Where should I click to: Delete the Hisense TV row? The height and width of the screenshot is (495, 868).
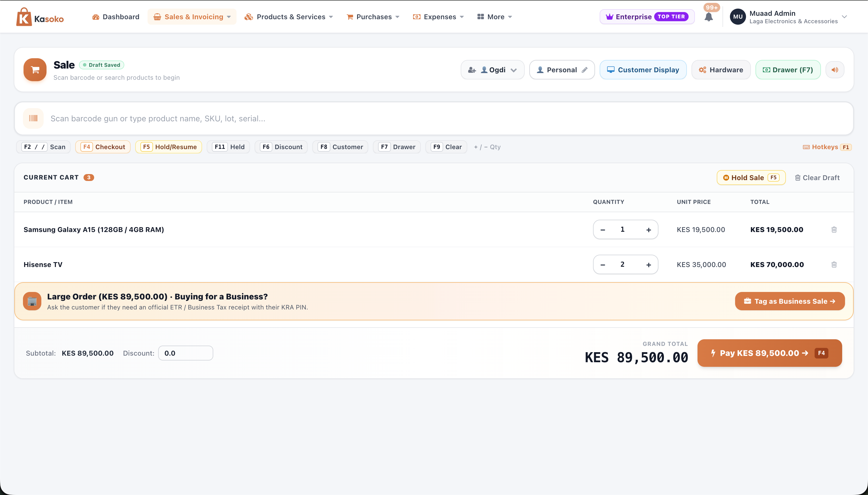pyautogui.click(x=834, y=264)
